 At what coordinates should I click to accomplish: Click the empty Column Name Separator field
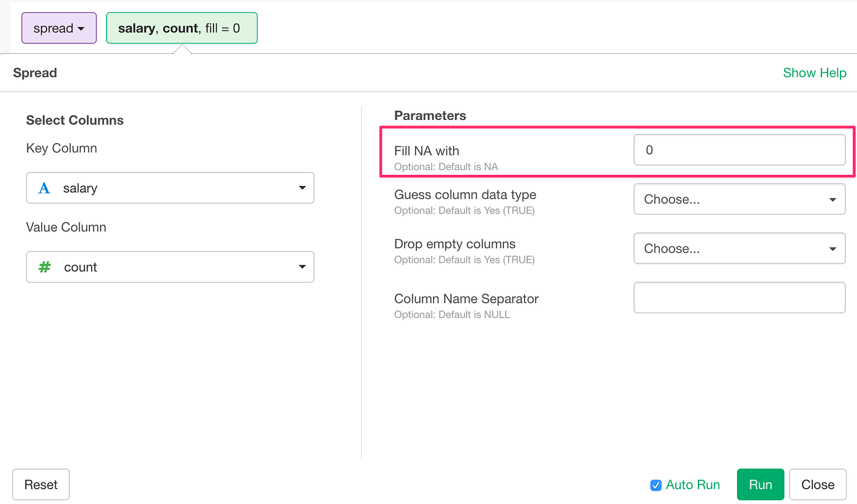pos(739,297)
